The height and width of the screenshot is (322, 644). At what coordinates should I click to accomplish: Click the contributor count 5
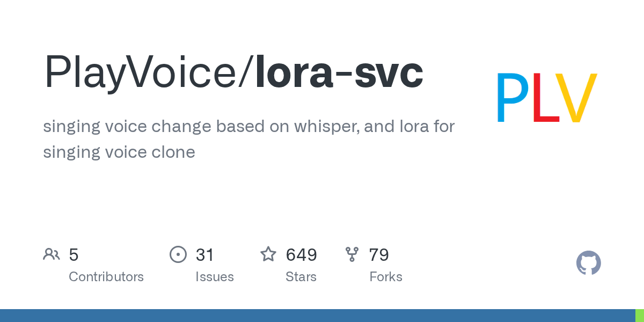pyautogui.click(x=74, y=255)
